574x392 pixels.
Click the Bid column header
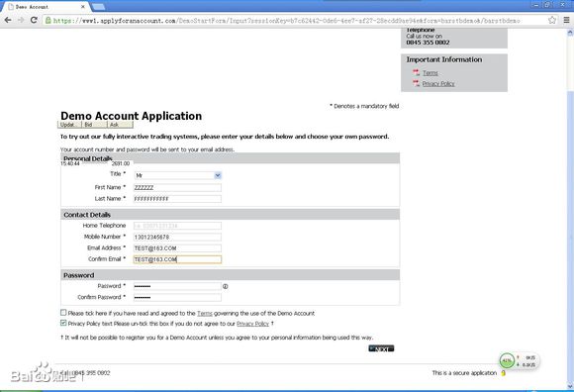94,125
